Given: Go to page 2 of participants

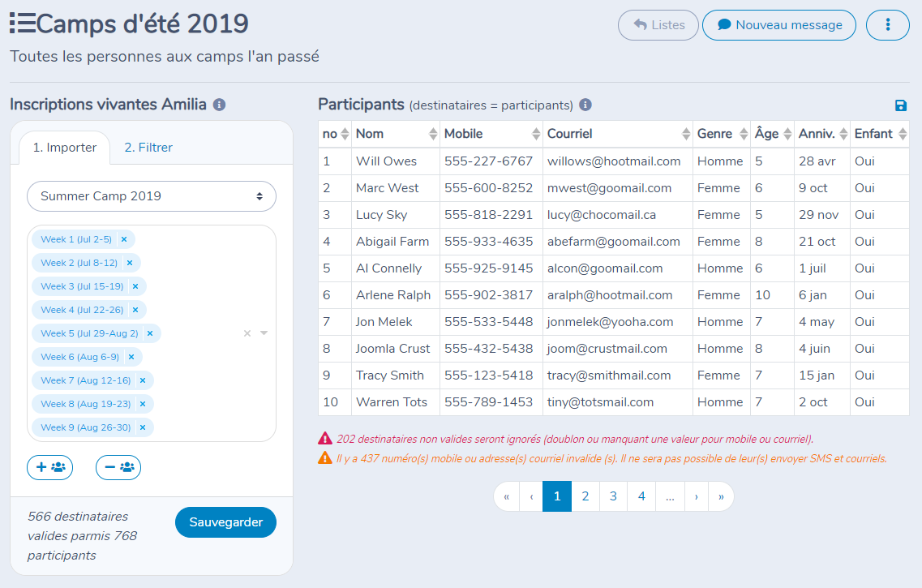Looking at the screenshot, I should coord(585,497).
